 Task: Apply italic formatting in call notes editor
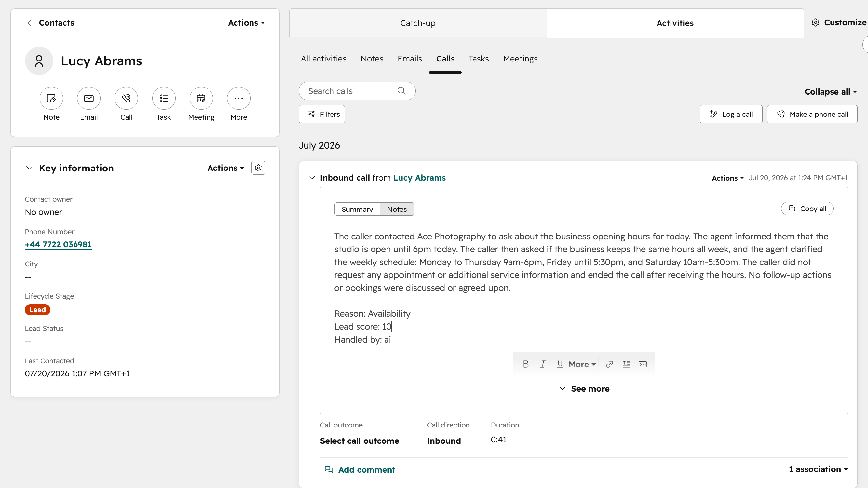(x=543, y=364)
